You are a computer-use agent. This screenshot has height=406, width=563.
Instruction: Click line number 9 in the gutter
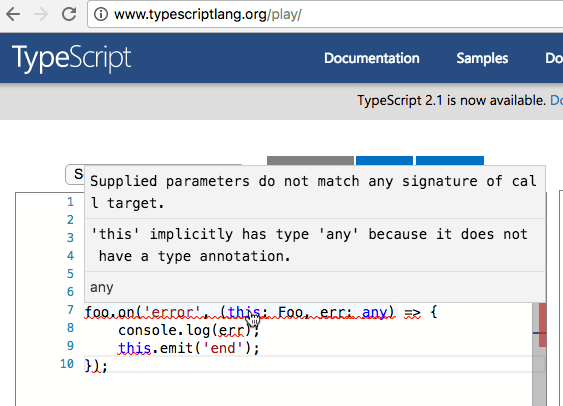70,346
